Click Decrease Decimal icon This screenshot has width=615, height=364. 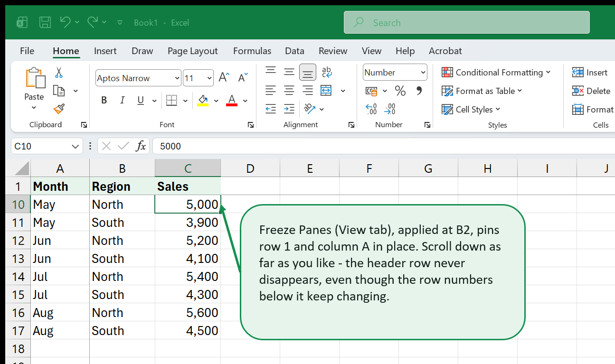tap(390, 109)
